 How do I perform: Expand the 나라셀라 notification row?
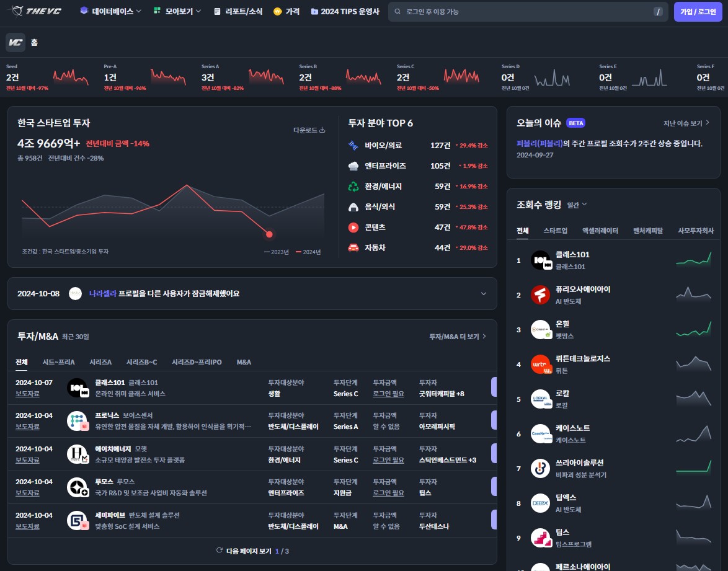(x=483, y=293)
